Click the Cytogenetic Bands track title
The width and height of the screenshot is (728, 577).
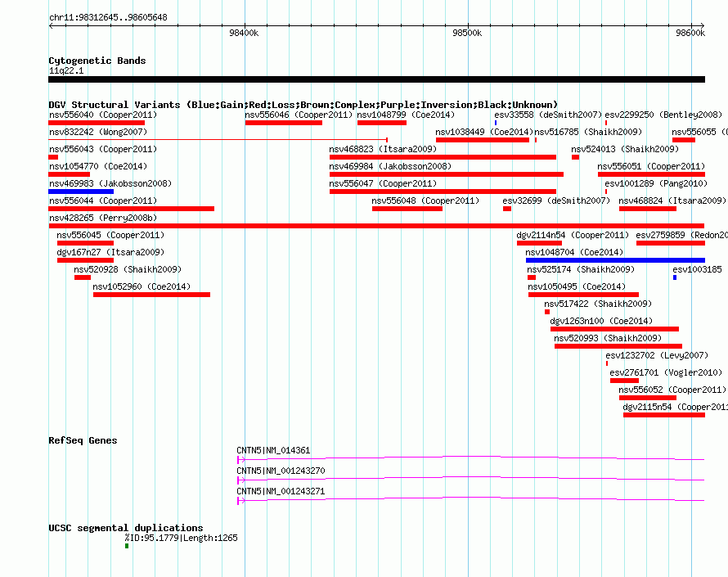coord(97,61)
